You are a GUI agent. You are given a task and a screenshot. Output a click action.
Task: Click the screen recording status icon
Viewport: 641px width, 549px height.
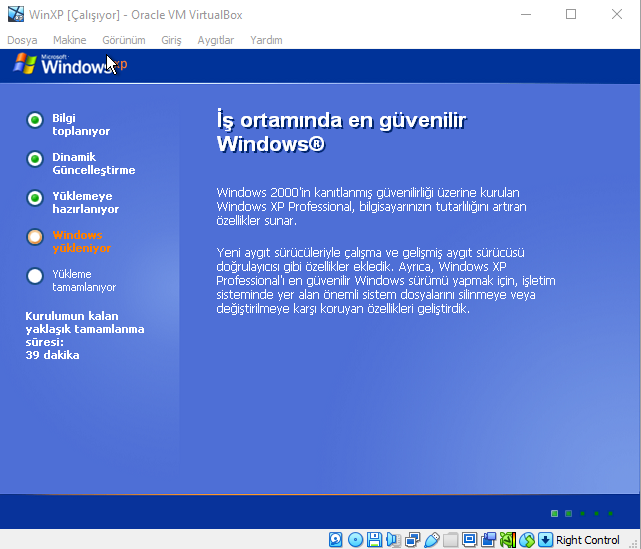click(x=489, y=540)
